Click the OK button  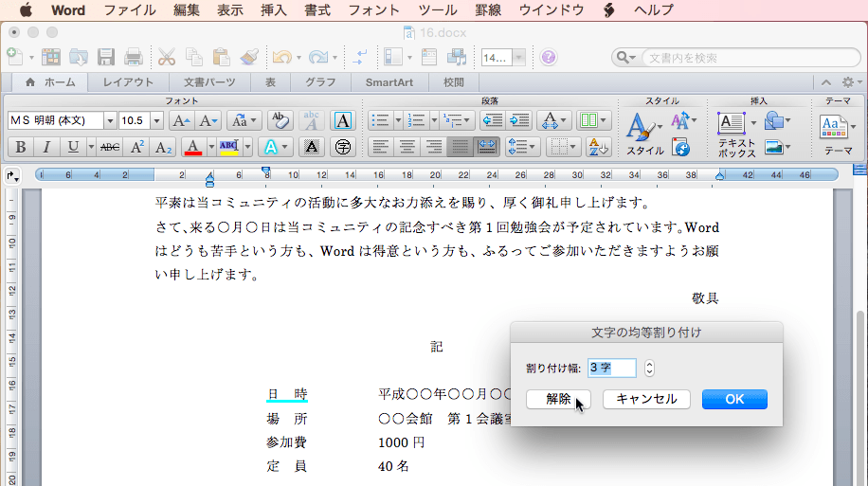tap(734, 399)
